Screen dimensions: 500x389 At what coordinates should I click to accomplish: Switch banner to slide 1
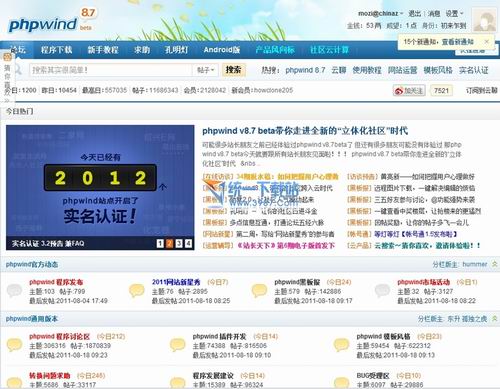[160, 244]
